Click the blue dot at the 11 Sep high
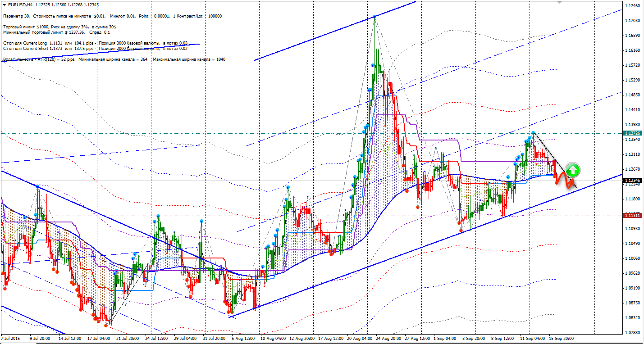 click(x=533, y=133)
